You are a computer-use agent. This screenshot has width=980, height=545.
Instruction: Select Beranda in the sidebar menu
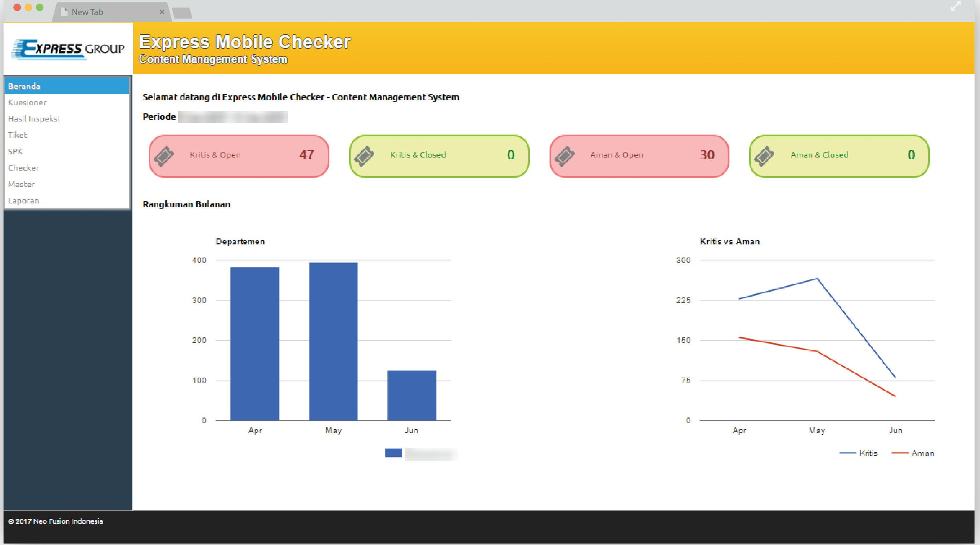(x=67, y=86)
